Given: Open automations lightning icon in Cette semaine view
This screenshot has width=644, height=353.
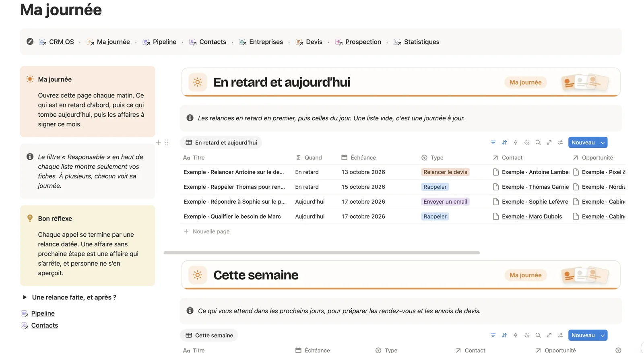Looking at the screenshot, I should pyautogui.click(x=516, y=335).
